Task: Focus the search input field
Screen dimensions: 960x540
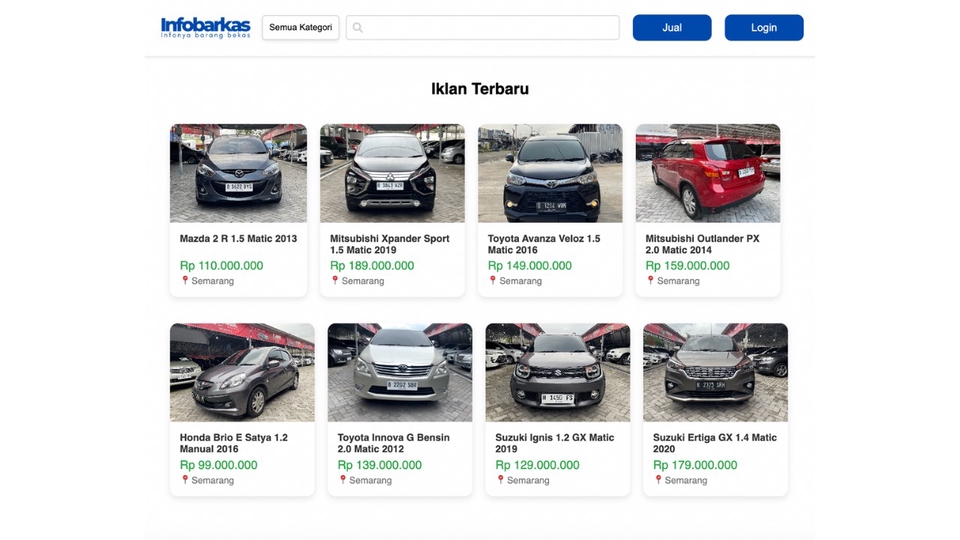Action: [482, 28]
